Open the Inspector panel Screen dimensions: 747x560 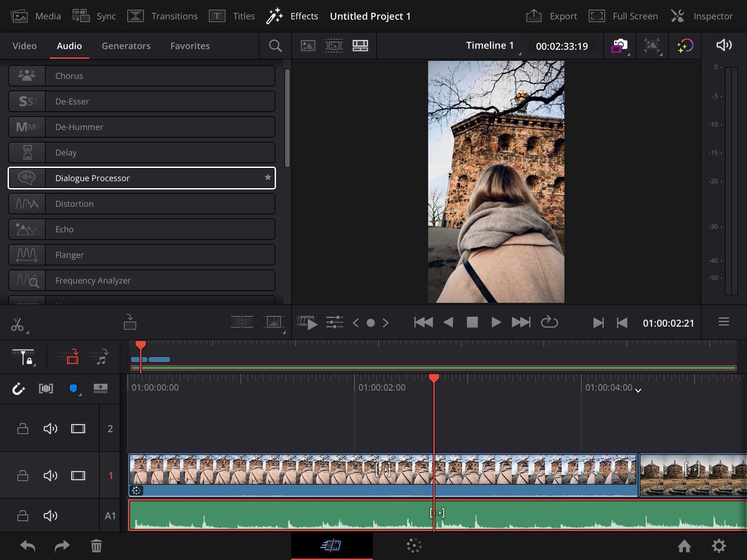[702, 16]
